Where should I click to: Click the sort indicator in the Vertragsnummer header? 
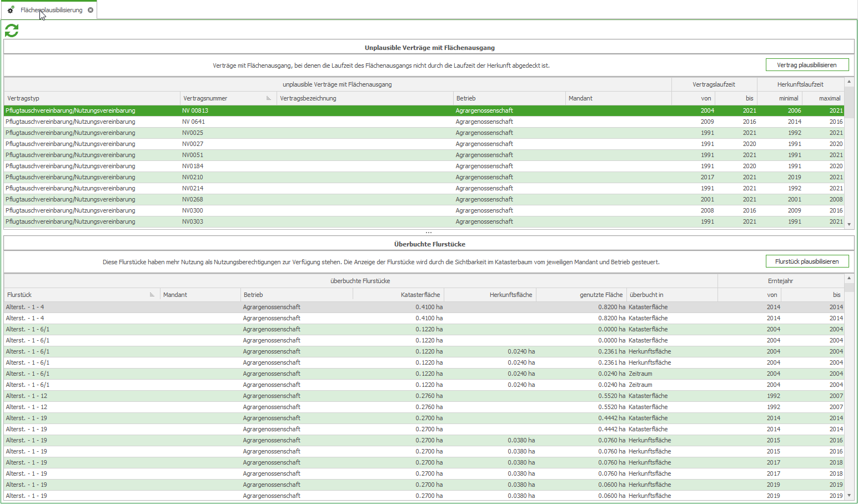(269, 98)
